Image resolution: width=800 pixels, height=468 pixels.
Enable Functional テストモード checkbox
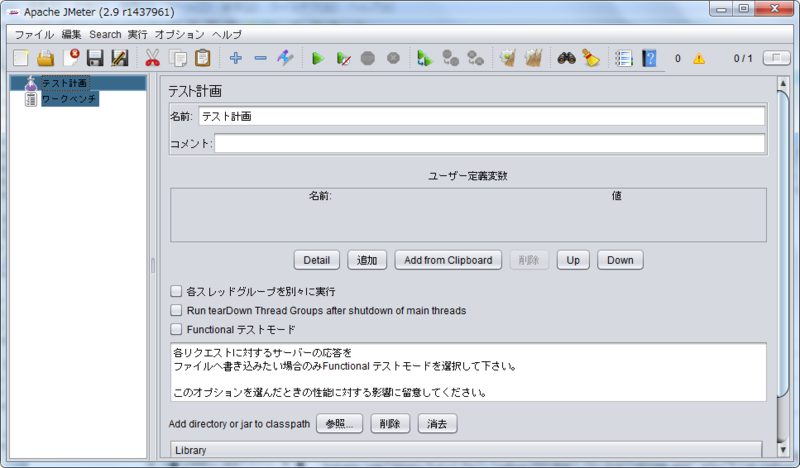coord(176,329)
